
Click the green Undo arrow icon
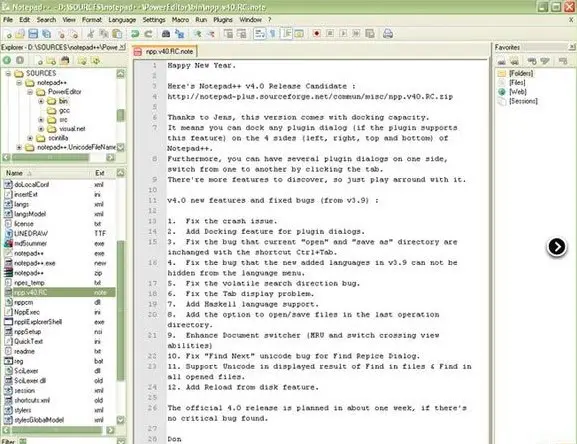pyautogui.click(x=135, y=34)
